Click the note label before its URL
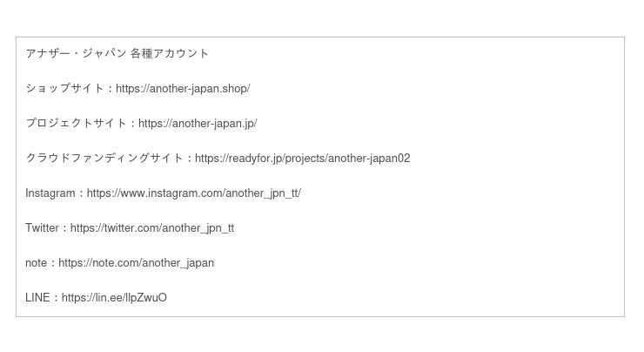Screen dimensions: 644x352 click(x=36, y=263)
